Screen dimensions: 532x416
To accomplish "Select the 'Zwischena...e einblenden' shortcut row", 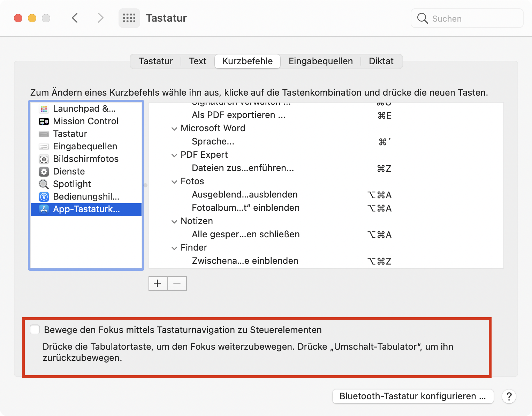I will click(x=326, y=261).
